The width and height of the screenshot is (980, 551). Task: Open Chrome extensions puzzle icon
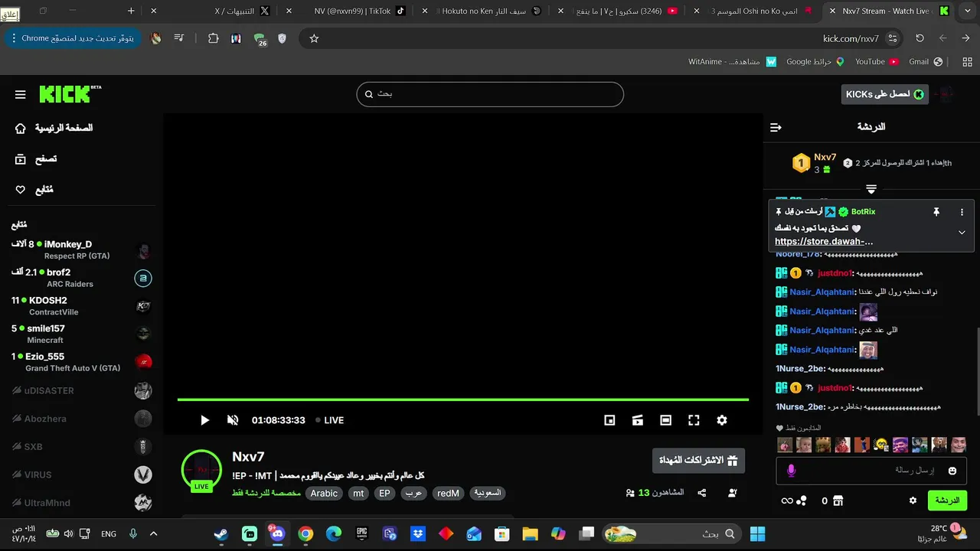(x=213, y=38)
